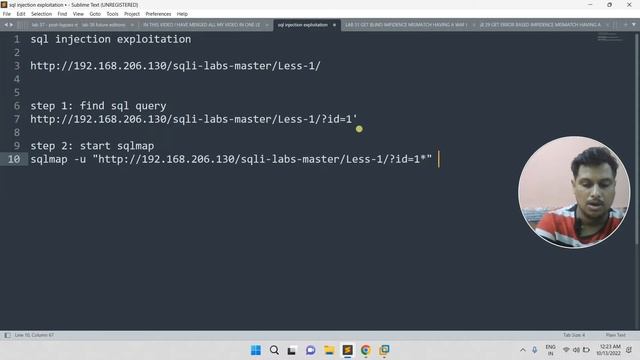The image size is (640, 360).
Task: Open File Explorer from the taskbar
Action: coord(329,350)
